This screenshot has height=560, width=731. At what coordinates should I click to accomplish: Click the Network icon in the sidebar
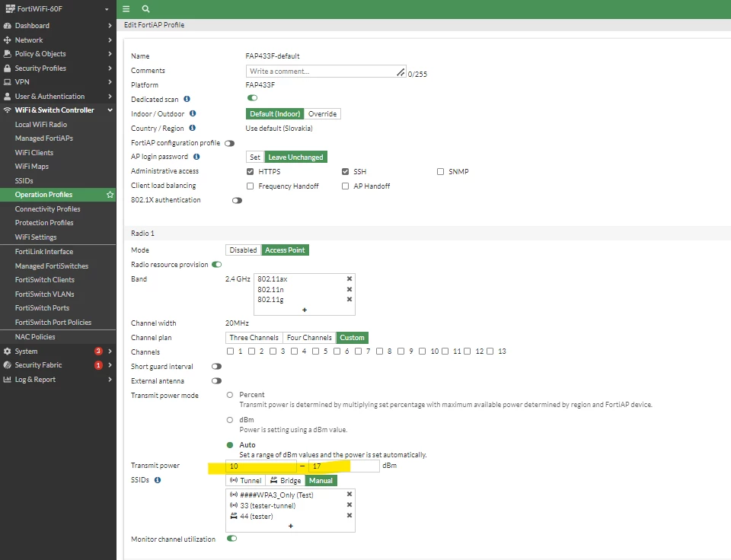click(x=7, y=40)
